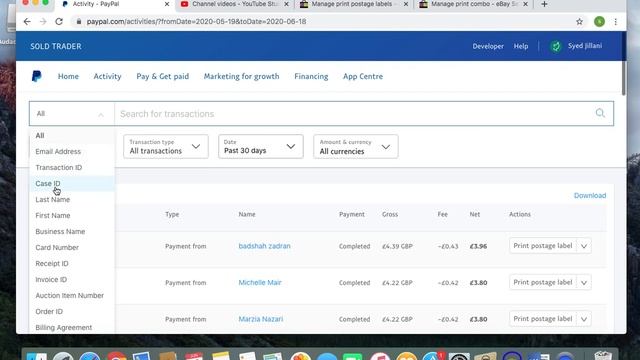Click Print postage label for badshah zadran
Image resolution: width=640 pixels, height=360 pixels.
click(543, 246)
